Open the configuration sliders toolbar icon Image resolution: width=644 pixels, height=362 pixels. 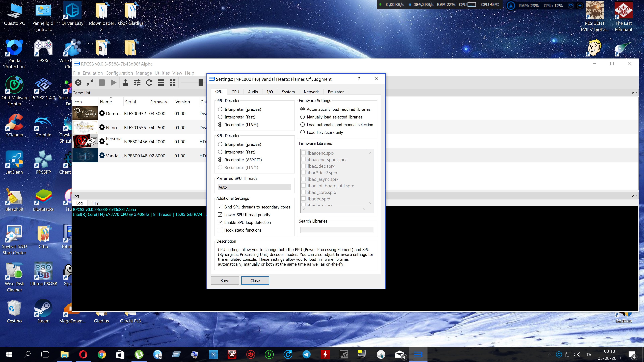137,82
